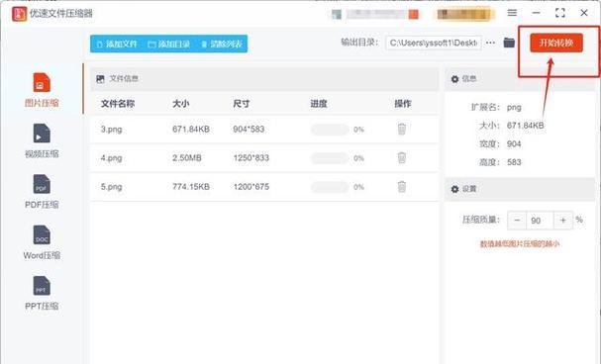
Task: Choose PPT压缩 in the sidebar
Action: (42, 294)
